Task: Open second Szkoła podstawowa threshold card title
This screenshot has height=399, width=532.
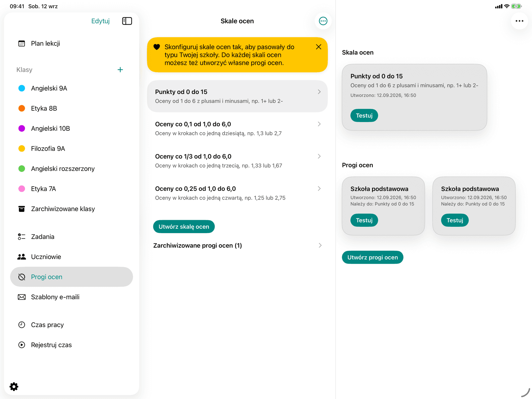Action: tap(470, 189)
